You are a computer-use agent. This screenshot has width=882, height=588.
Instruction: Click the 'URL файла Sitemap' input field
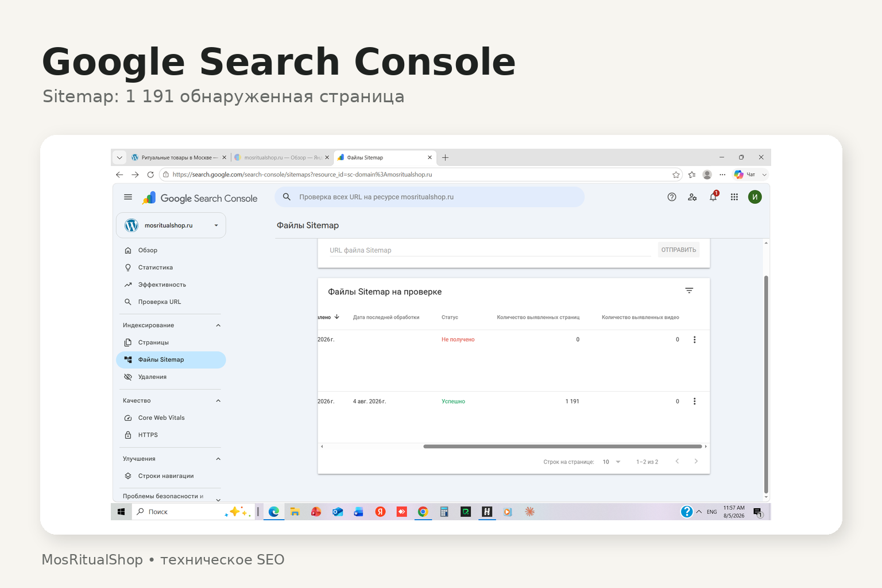point(490,250)
